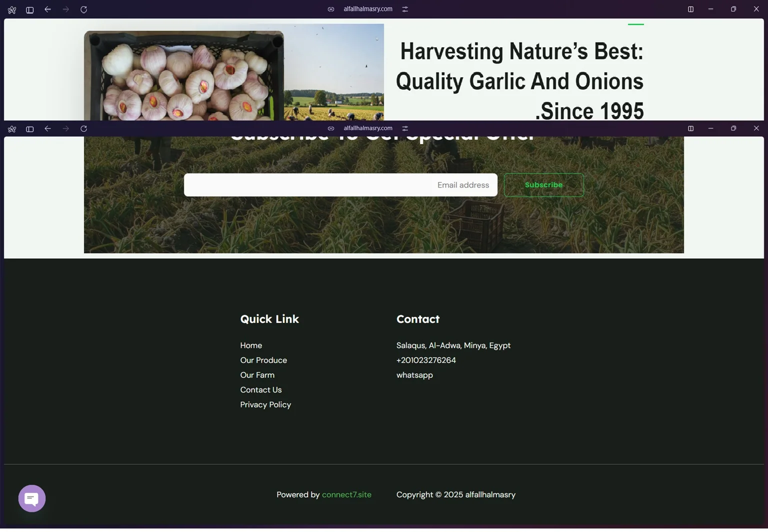Open the Home quick link
768x532 pixels.
coord(251,345)
